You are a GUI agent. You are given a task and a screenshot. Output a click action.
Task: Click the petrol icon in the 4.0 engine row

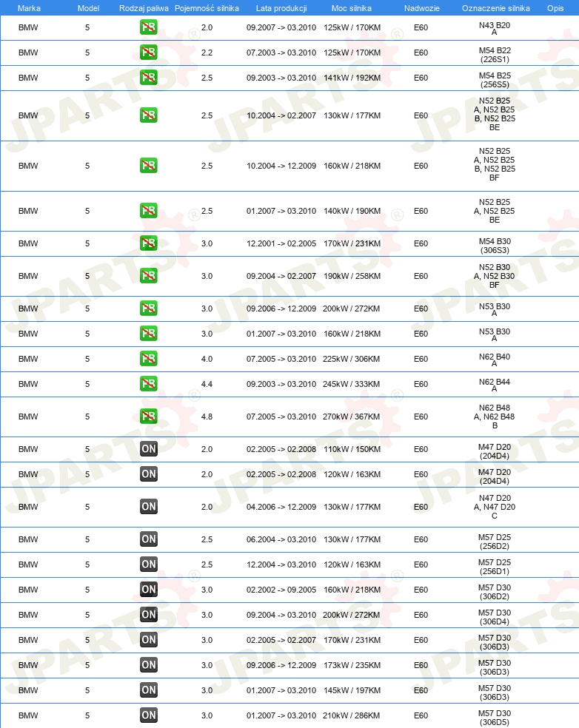tap(149, 358)
